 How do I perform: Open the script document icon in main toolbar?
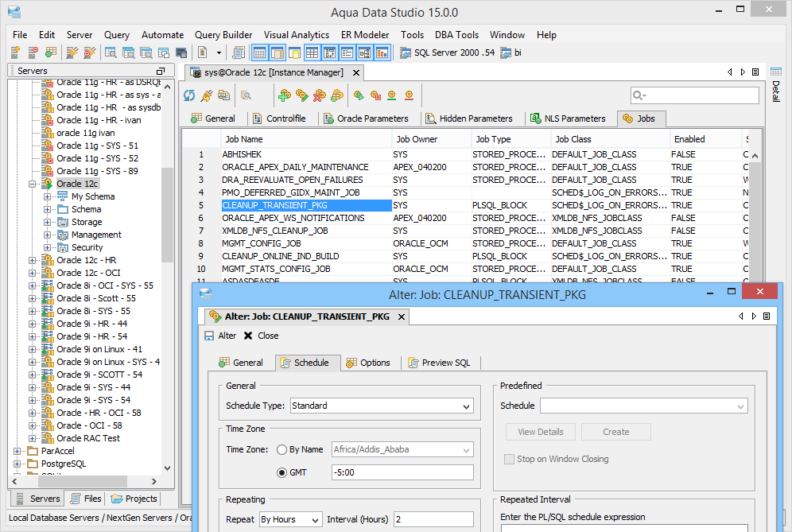tap(203, 52)
